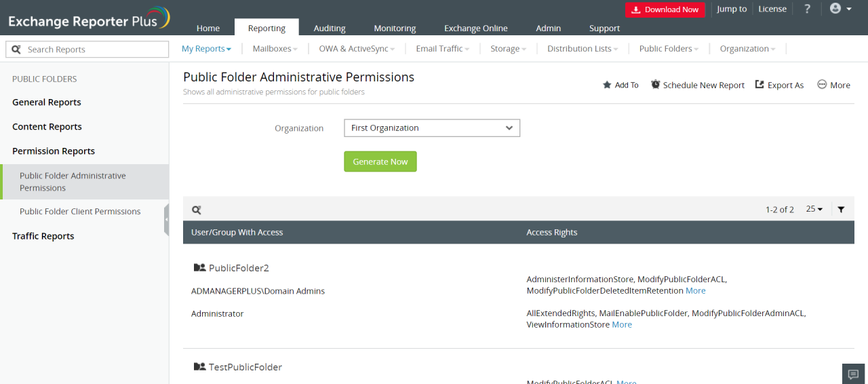Expand the Email Traffic menu
Screen dimensions: 868x384
click(443, 49)
